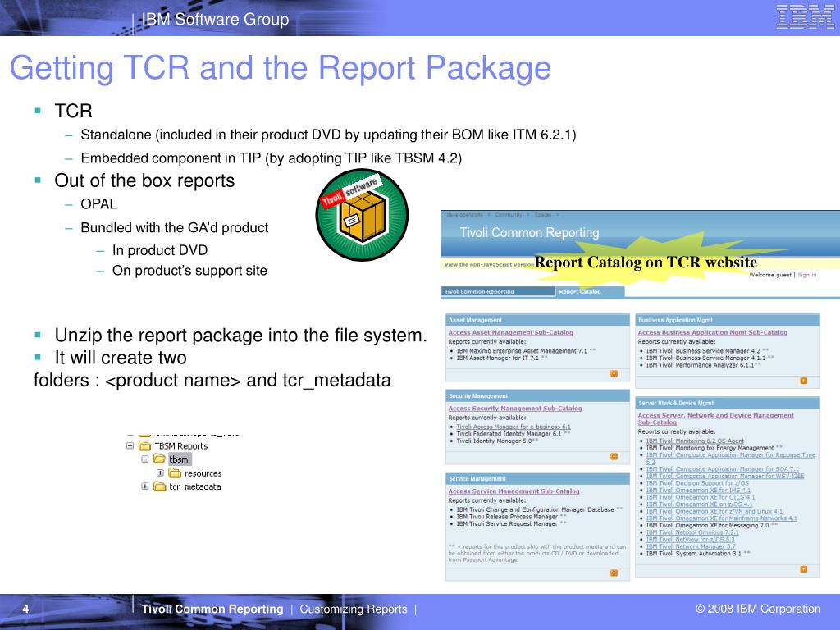Click Business Application Mgmt panel header

coord(728,321)
